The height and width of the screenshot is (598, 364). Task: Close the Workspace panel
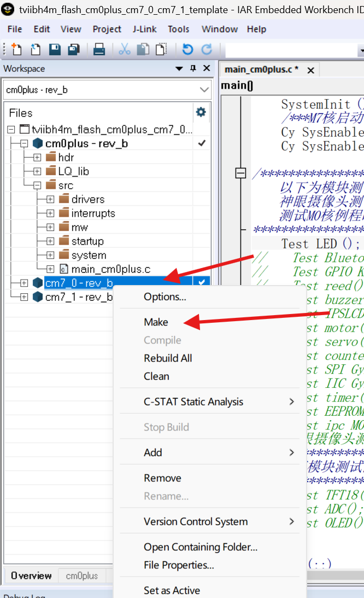[x=207, y=68]
